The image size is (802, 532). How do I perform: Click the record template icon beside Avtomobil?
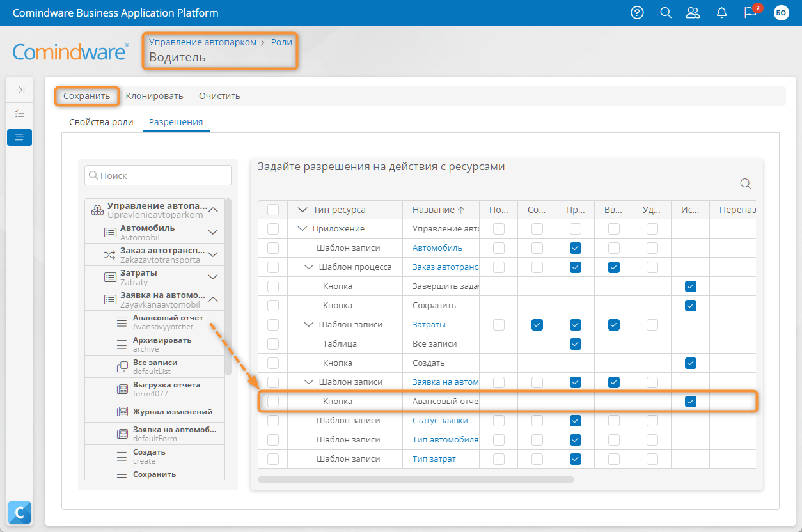pyautogui.click(x=110, y=233)
